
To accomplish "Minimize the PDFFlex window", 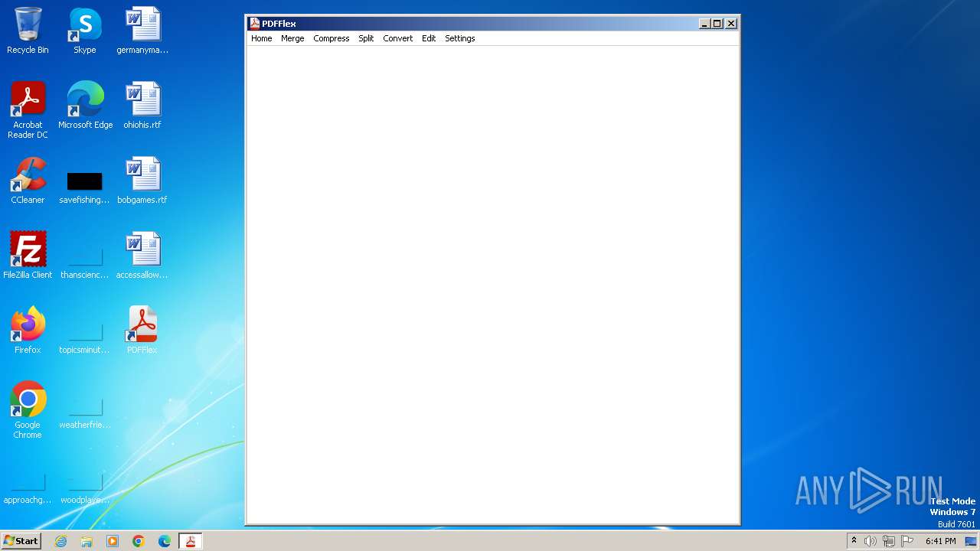I will click(x=704, y=24).
